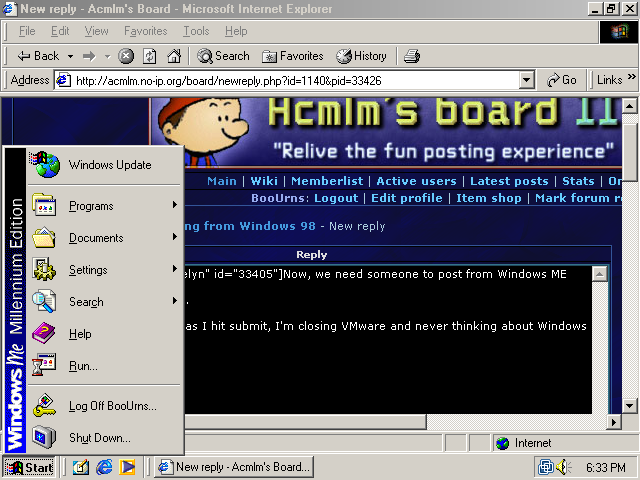The width and height of the screenshot is (640, 480).
Task: Open Windows Media Player quick launch icon
Action: tap(127, 467)
